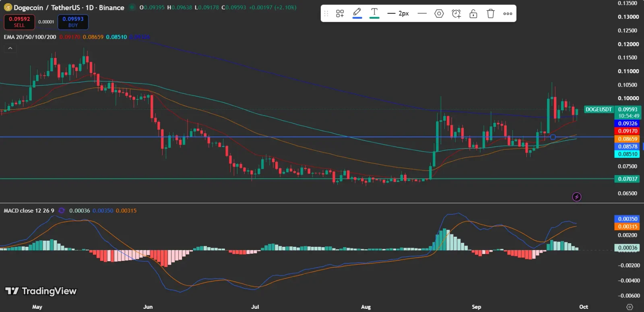The width and height of the screenshot is (644, 312).
Task: Click the 10:54:49 bar countdown label
Action: [629, 116]
